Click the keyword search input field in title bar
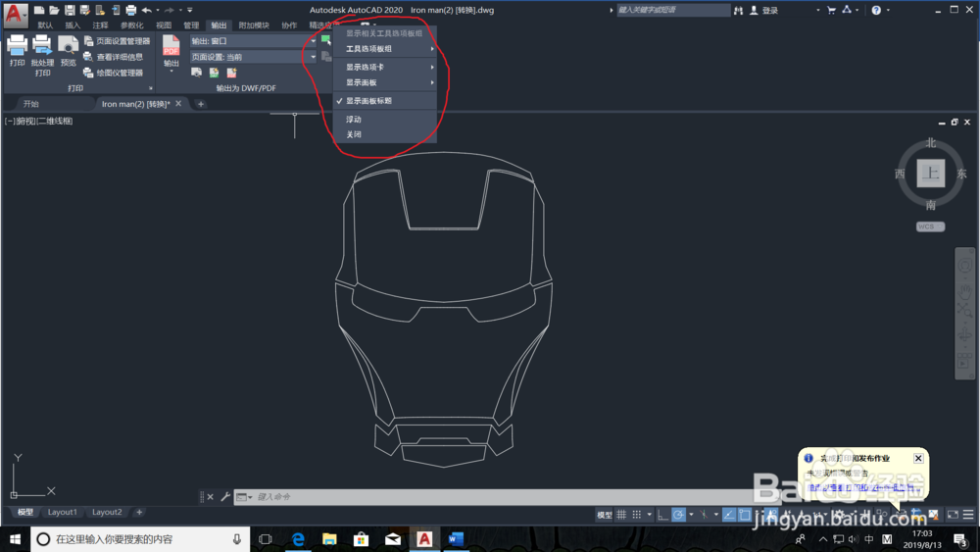Viewport: 980px width, 552px height. click(673, 10)
